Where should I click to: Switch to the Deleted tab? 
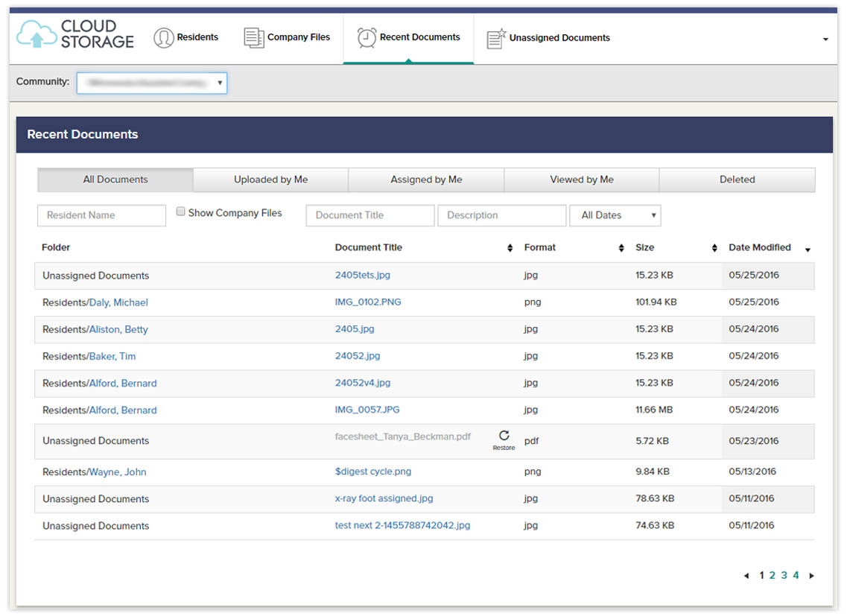(737, 180)
